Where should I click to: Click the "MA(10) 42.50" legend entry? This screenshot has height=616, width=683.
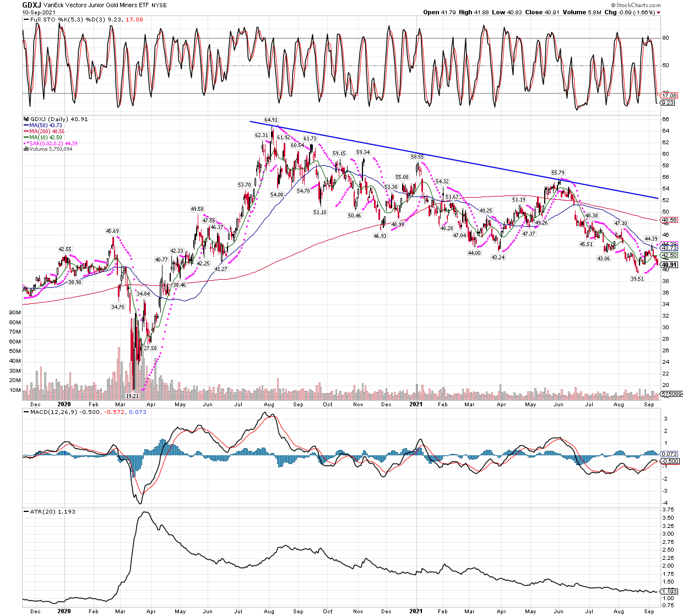click(46, 138)
